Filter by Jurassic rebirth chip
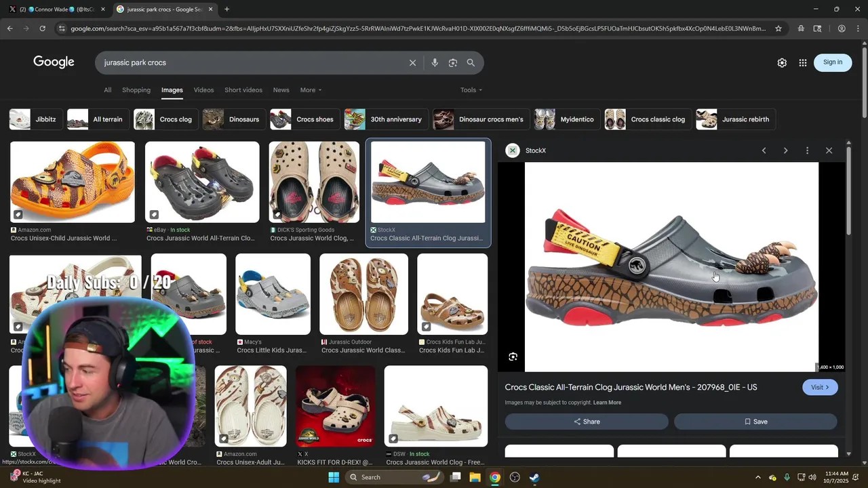 (x=736, y=119)
